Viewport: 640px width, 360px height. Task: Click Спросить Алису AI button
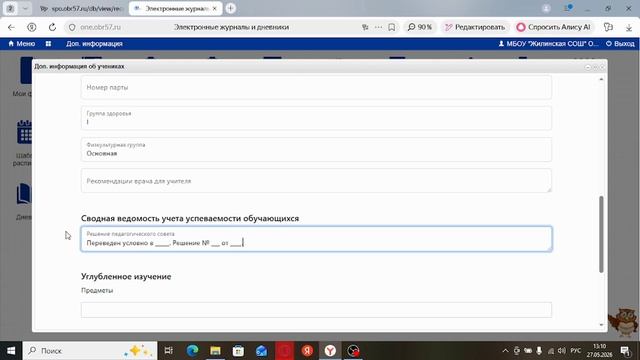click(553, 27)
